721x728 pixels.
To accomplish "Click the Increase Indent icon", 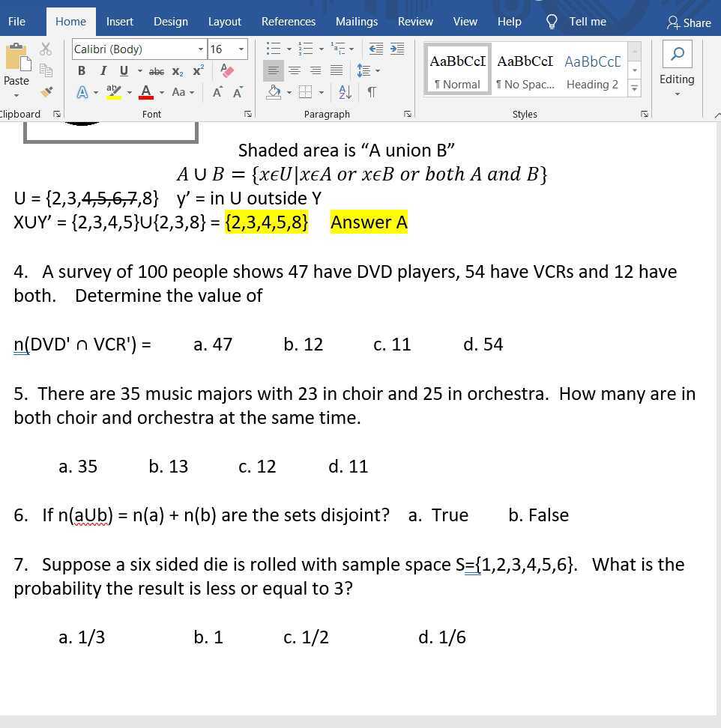I will [397, 48].
